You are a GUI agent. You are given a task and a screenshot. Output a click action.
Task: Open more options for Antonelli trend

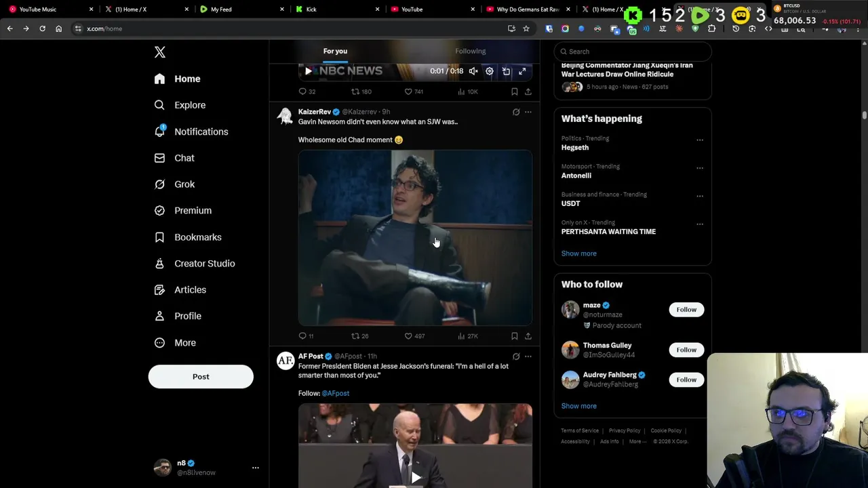tap(700, 168)
